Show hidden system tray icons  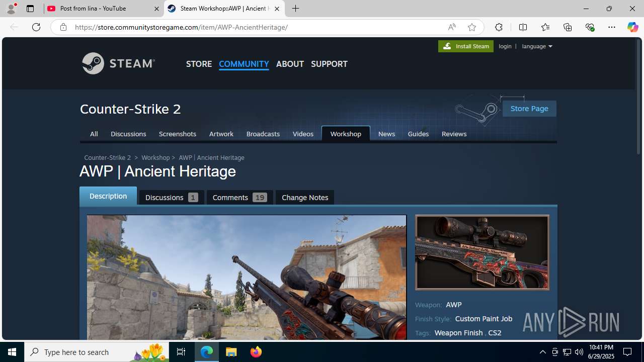(x=542, y=352)
